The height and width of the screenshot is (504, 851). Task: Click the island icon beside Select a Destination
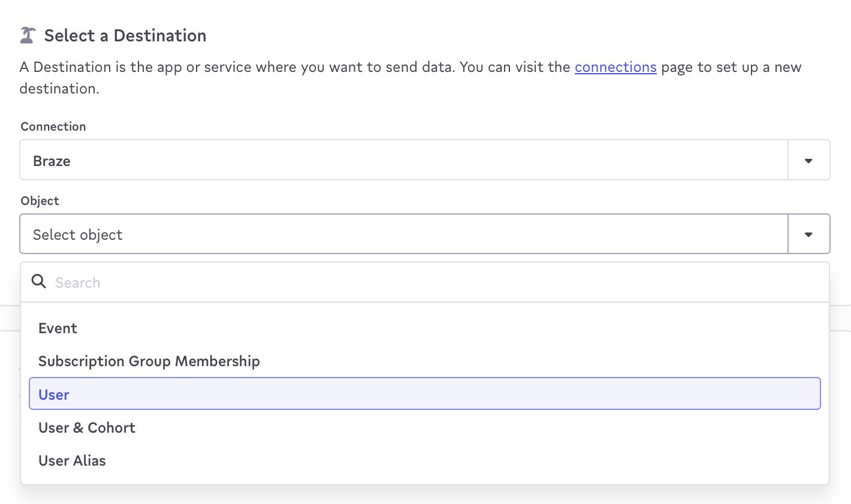pos(28,35)
